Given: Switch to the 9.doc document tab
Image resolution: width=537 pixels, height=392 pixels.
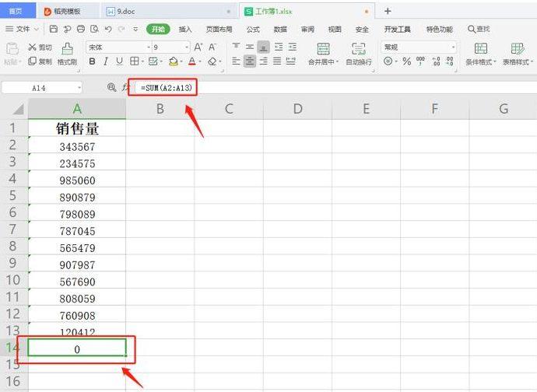Looking at the screenshot, I should point(168,12).
